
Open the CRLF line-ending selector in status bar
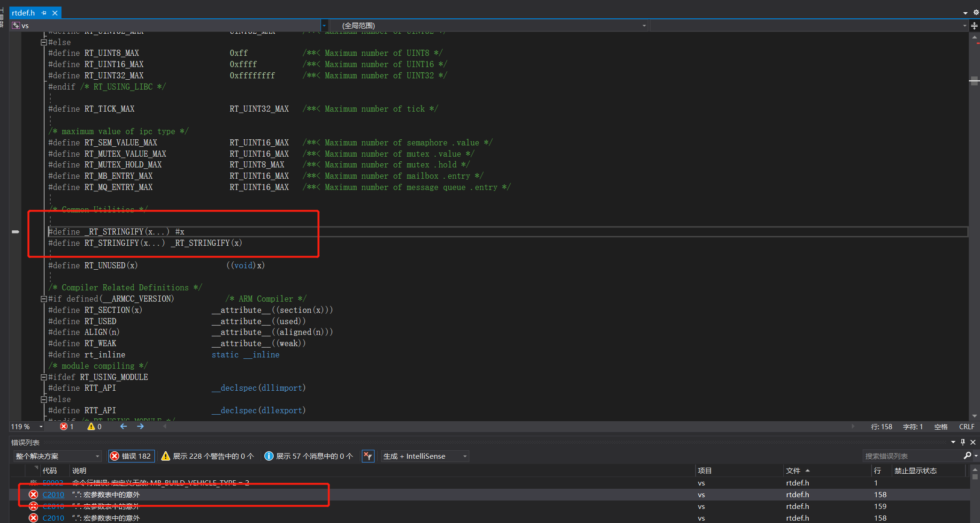pyautogui.click(x=966, y=426)
